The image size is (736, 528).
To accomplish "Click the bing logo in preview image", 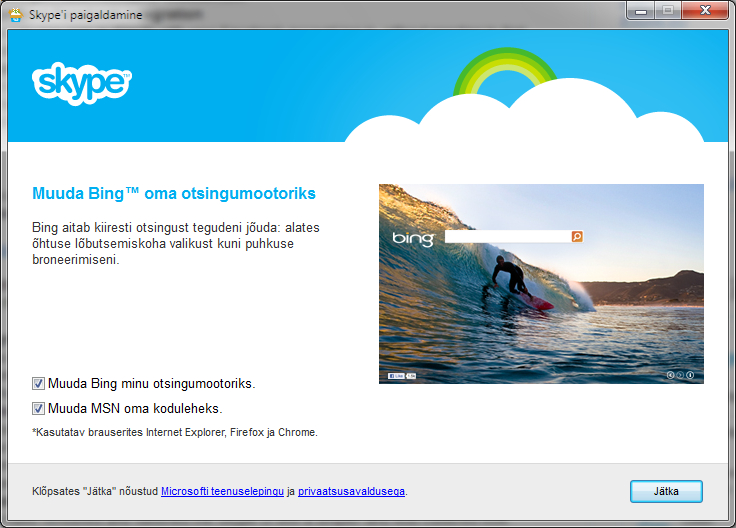I will point(414,238).
